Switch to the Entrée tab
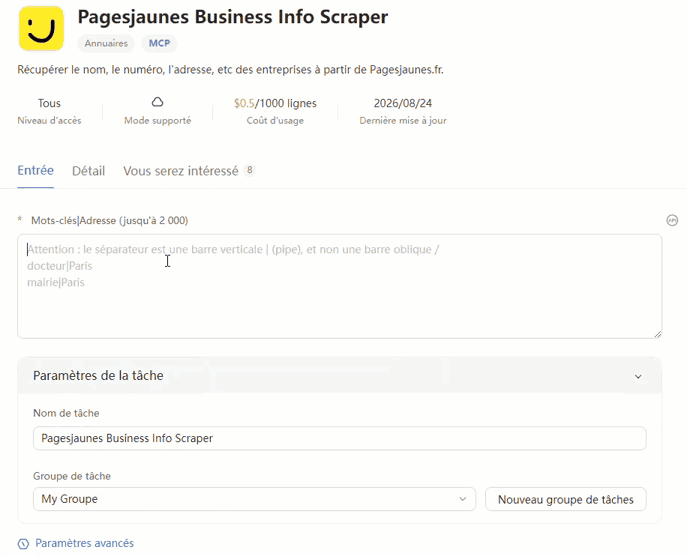687x556 pixels. click(x=35, y=170)
